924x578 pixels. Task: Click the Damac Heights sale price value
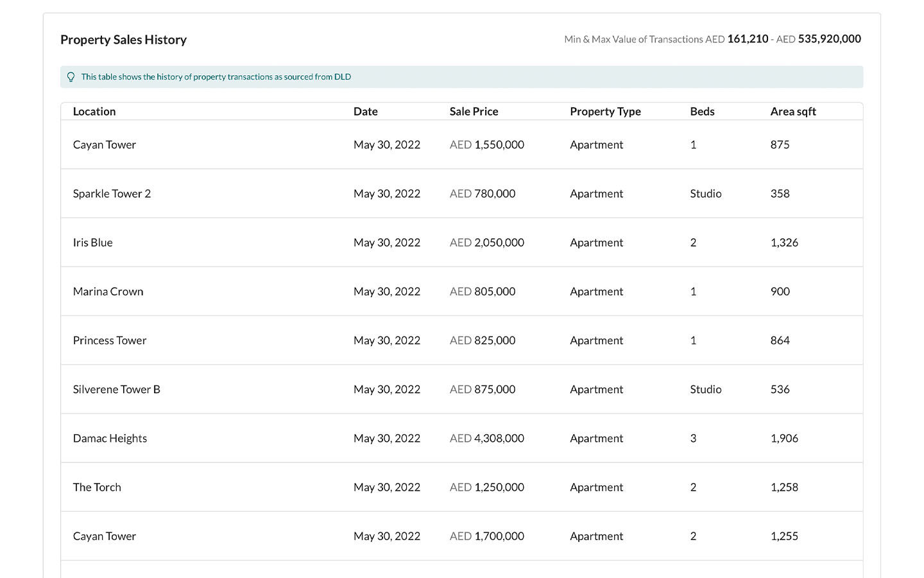pyautogui.click(x=486, y=438)
